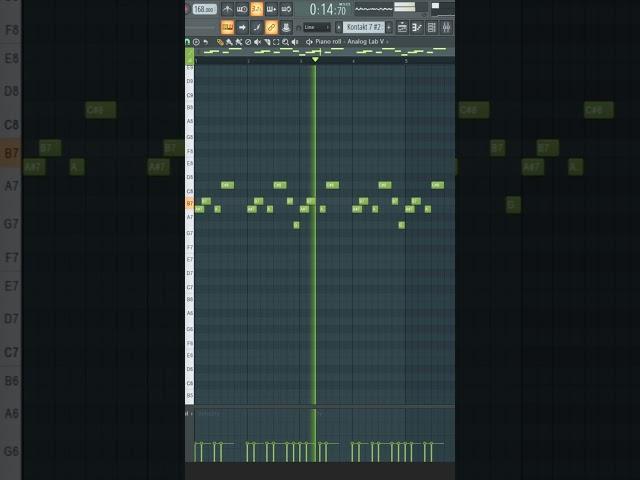Screen dimensions: 640x480
Task: Click the tempo display showing 168
Action: (x=203, y=9)
